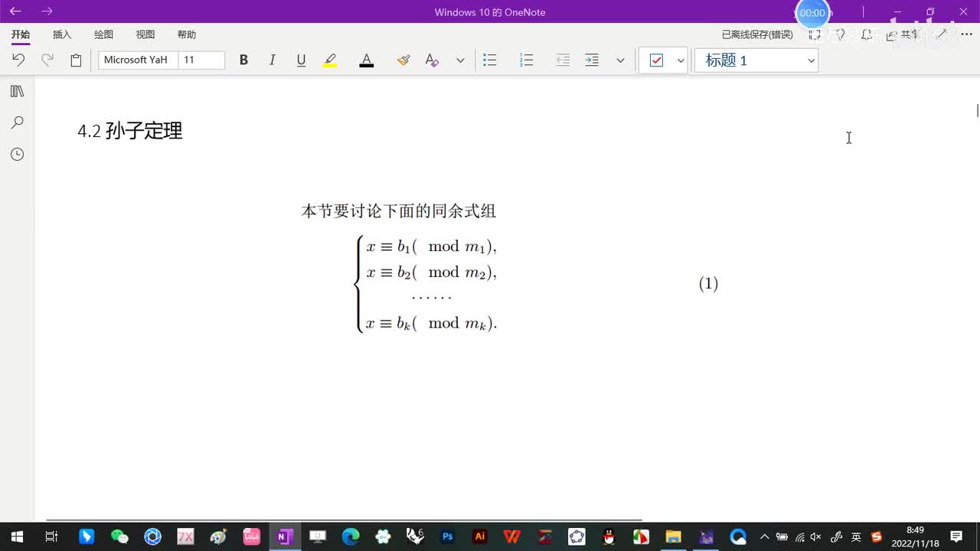Apply the font color swatch

pos(367,60)
